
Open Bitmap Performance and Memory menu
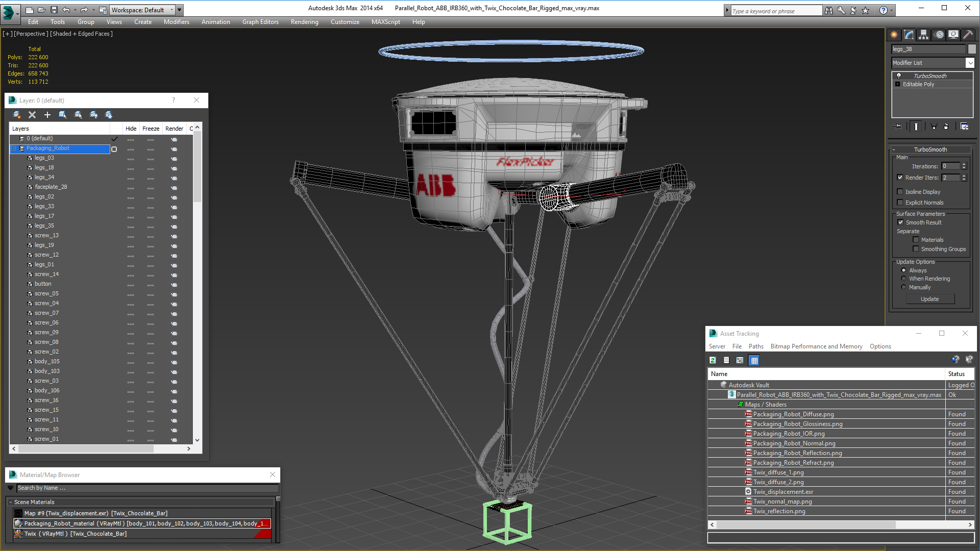click(x=816, y=346)
